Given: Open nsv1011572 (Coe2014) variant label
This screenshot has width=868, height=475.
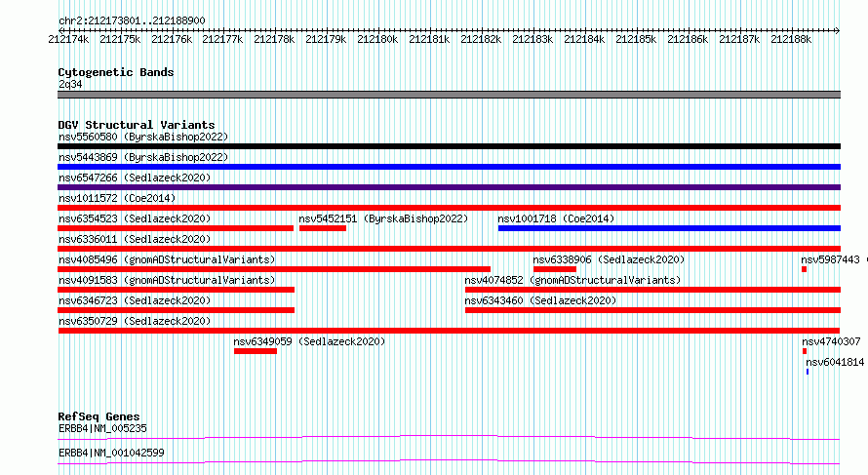Looking at the screenshot, I should coord(117,198).
